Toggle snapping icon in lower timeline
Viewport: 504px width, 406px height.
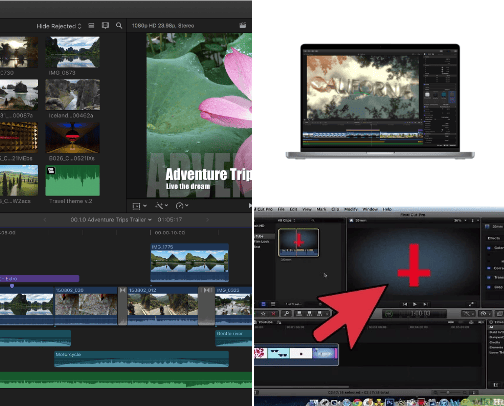[x=481, y=322]
